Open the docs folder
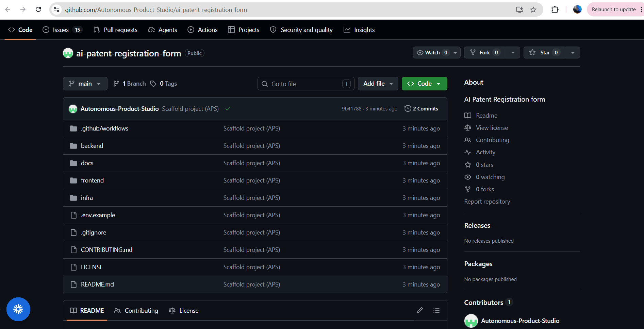The width and height of the screenshot is (644, 329). [x=87, y=163]
